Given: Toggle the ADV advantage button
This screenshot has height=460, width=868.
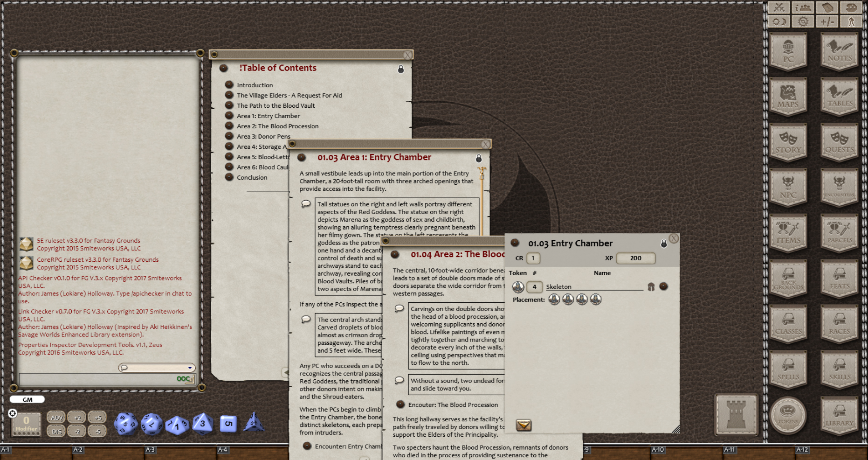Looking at the screenshot, I should point(56,418).
